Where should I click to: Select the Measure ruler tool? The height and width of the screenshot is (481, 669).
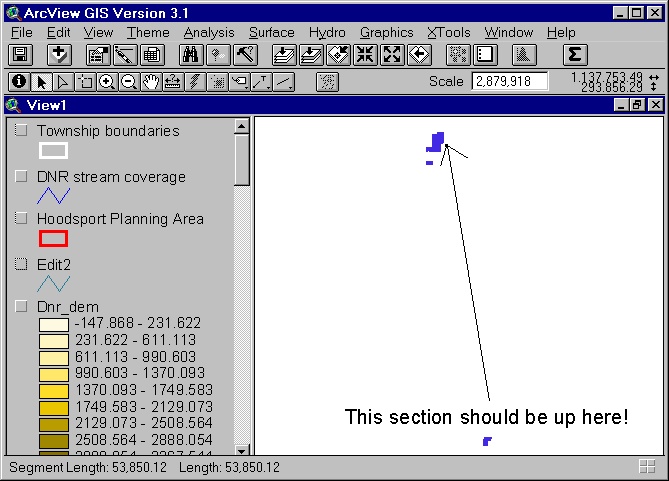point(173,82)
